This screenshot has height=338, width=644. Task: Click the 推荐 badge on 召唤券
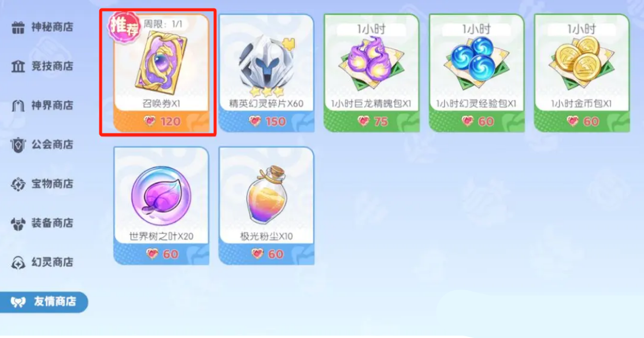[124, 26]
